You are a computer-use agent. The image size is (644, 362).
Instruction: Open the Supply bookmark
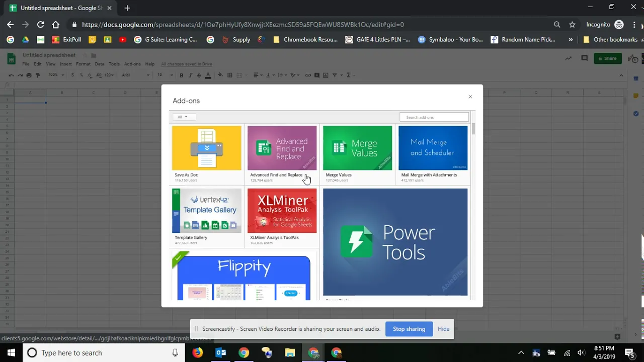pyautogui.click(x=236, y=39)
